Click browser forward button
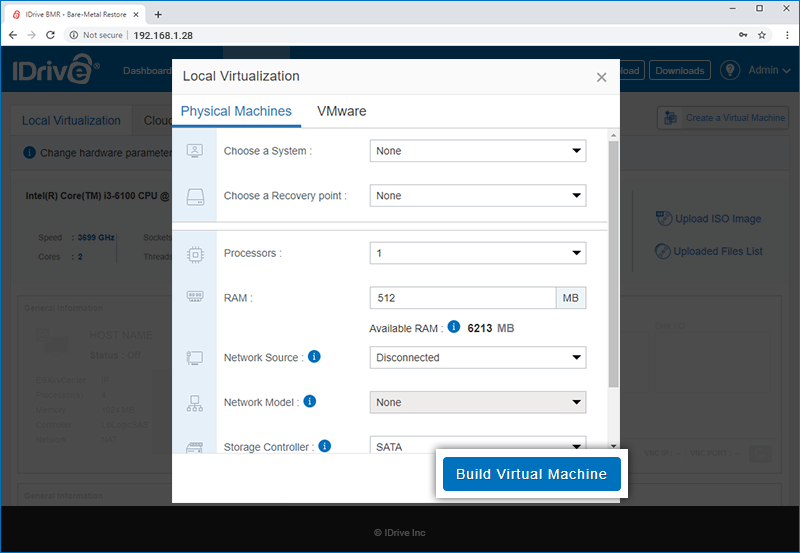Viewport: 800px width, 553px height. [x=32, y=35]
